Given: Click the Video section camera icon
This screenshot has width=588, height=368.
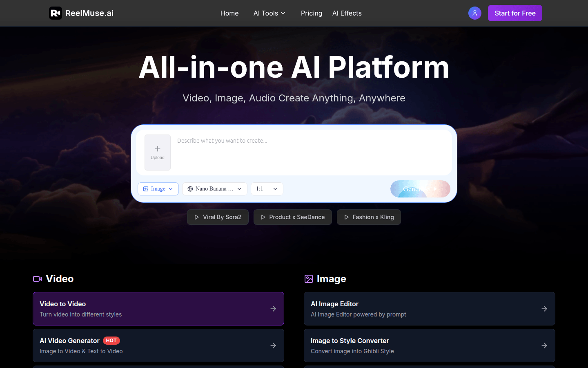Looking at the screenshot, I should coord(37,278).
